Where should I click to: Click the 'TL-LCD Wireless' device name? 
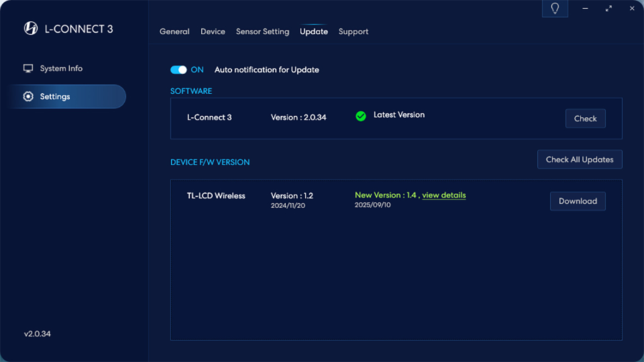coord(216,196)
